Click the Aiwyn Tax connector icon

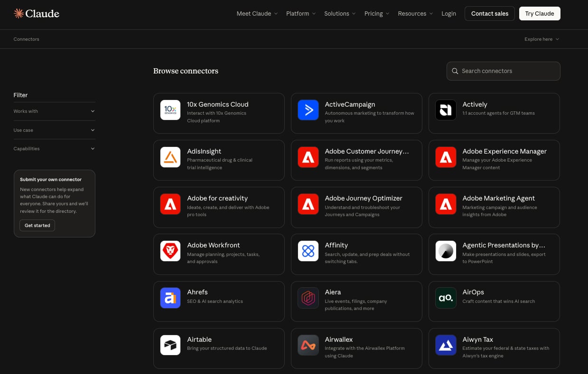(x=446, y=345)
